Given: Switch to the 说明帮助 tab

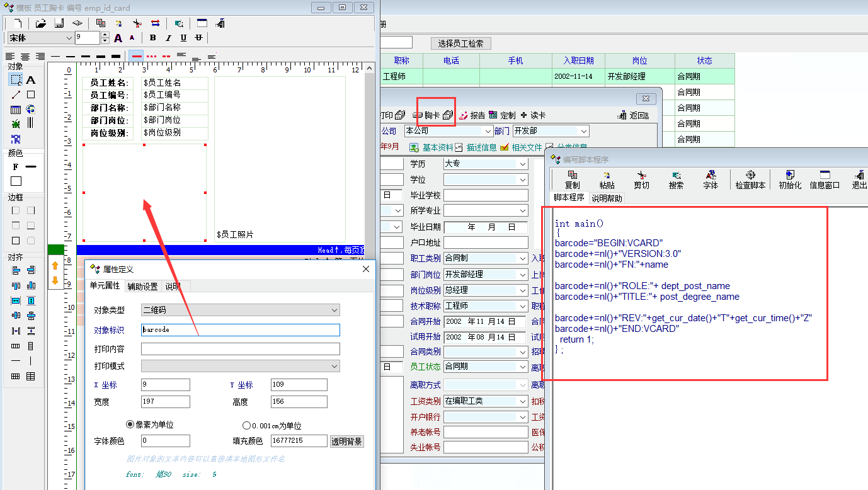Looking at the screenshot, I should [x=606, y=198].
